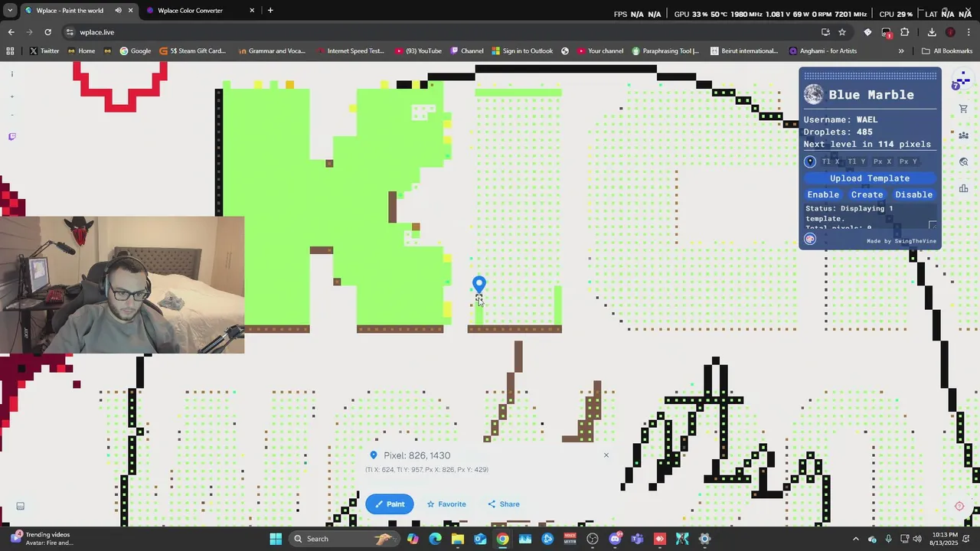980x551 pixels.
Task: Click Upload Template button
Action: tap(870, 178)
